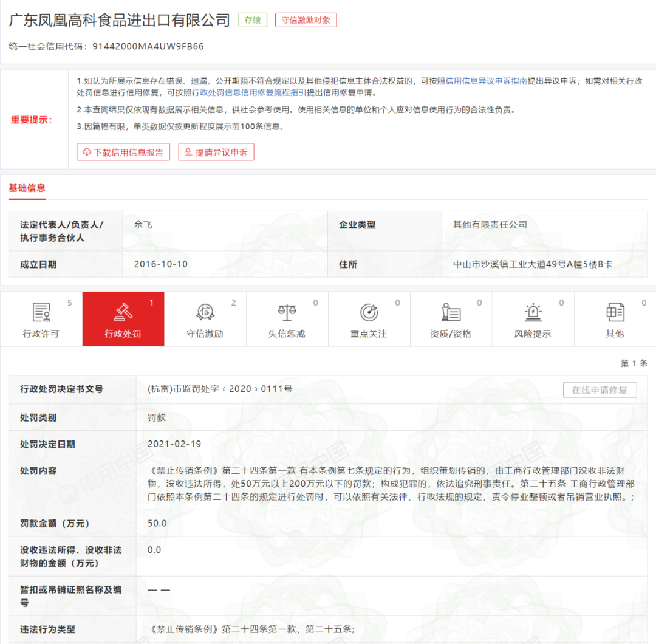Open the 资质/资格 certificate icon
The width and height of the screenshot is (656, 644).
point(451,312)
